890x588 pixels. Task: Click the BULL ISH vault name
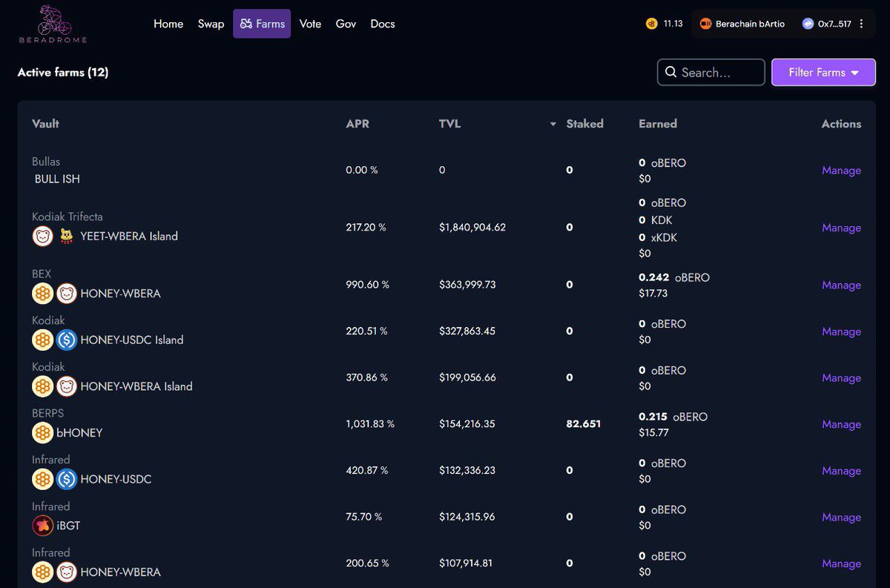pos(57,179)
